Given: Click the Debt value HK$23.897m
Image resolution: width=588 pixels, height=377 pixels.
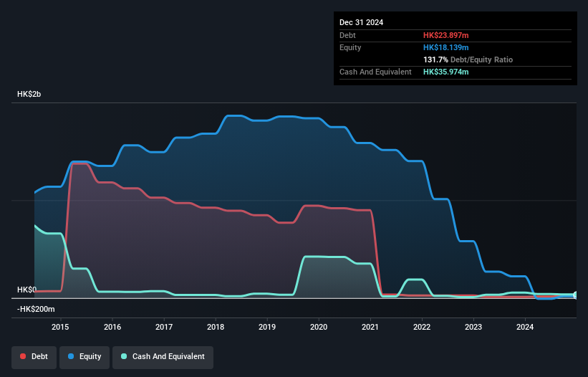Looking at the screenshot, I should [x=446, y=35].
